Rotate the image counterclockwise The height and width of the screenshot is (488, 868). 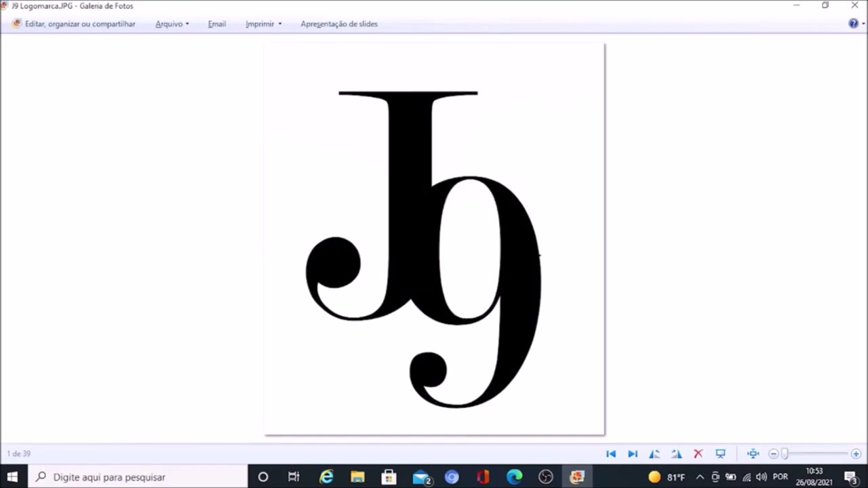point(654,454)
